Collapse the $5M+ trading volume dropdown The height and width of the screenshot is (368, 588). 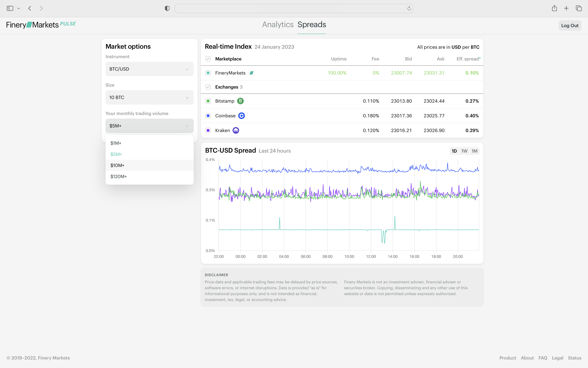150,126
